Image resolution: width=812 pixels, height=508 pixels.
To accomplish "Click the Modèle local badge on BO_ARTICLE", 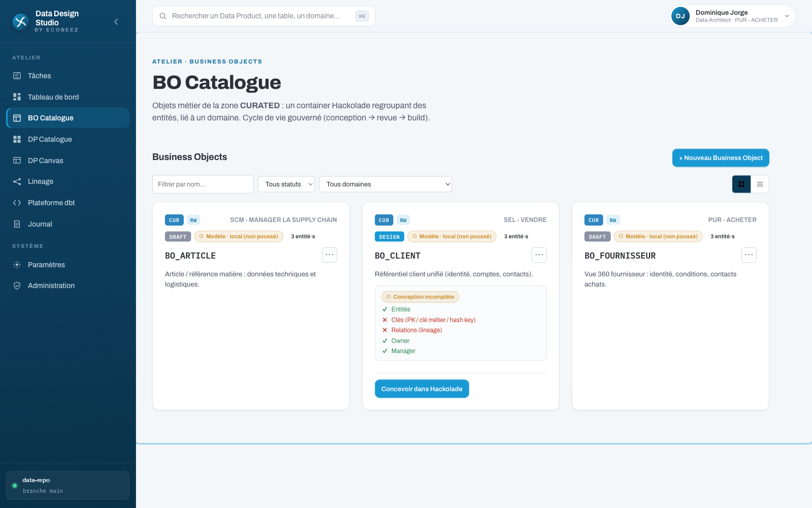I will (x=239, y=237).
